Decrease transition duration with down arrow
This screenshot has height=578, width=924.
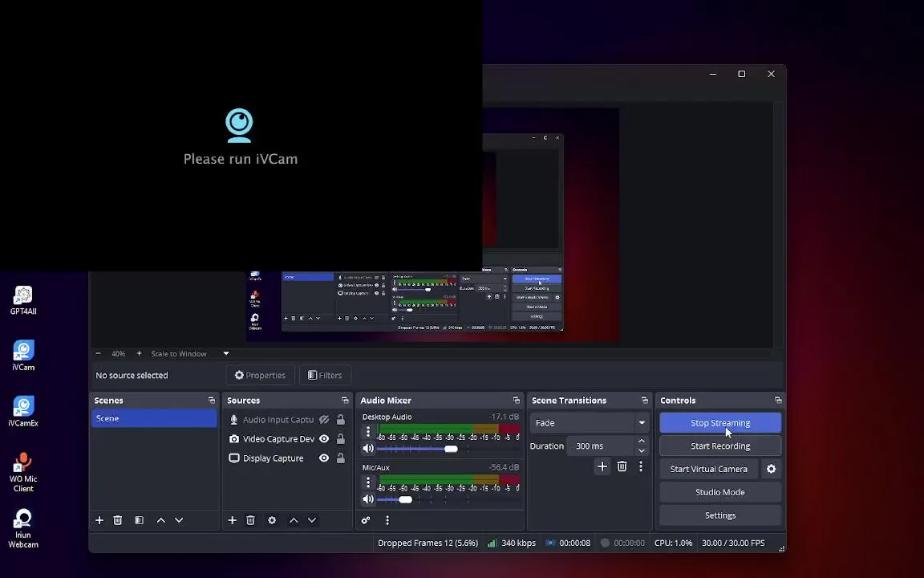(x=642, y=451)
